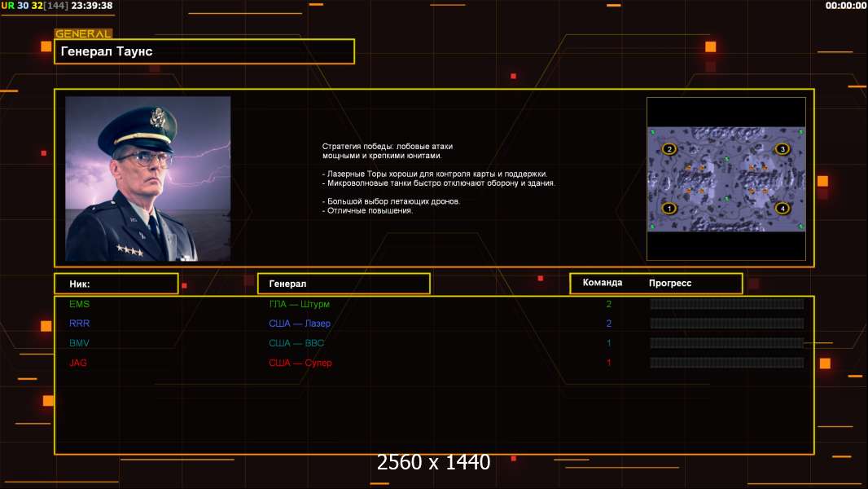Click the США — Супер general entry
The image size is (868, 489).
[300, 363]
